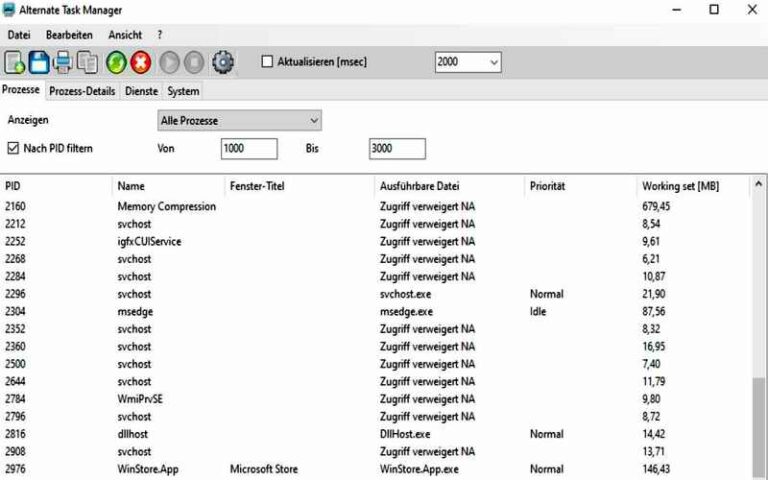Click PID 2268 in the list

click(x=15, y=259)
